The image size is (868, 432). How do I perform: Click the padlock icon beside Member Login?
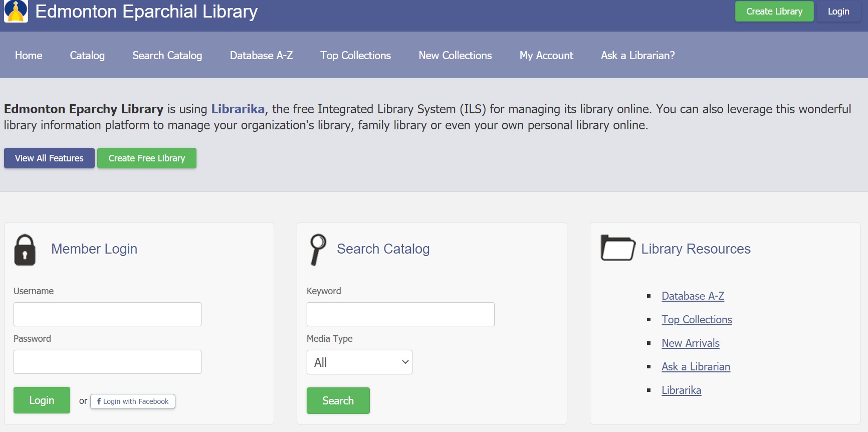pyautogui.click(x=25, y=250)
